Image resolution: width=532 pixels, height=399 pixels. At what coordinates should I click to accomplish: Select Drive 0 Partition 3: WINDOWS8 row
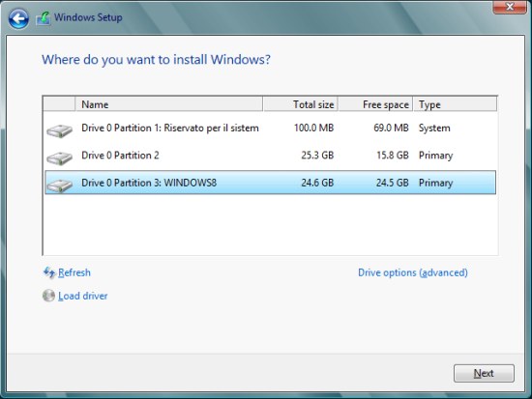pos(271,183)
